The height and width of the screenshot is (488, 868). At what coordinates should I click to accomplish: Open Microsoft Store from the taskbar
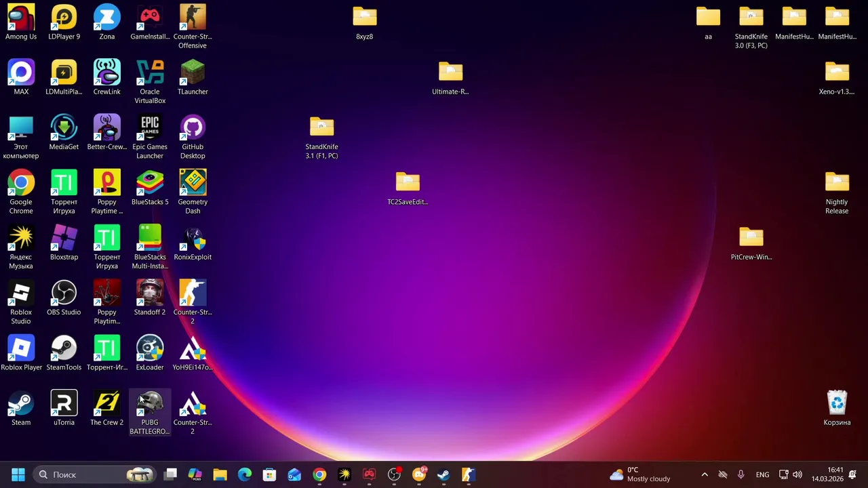(x=270, y=474)
